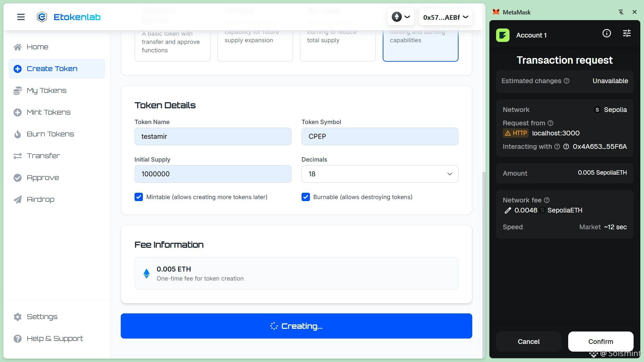Viewport: 644px width, 362px height.
Task: Click the Help & Support question icon
Action: pos(17,339)
